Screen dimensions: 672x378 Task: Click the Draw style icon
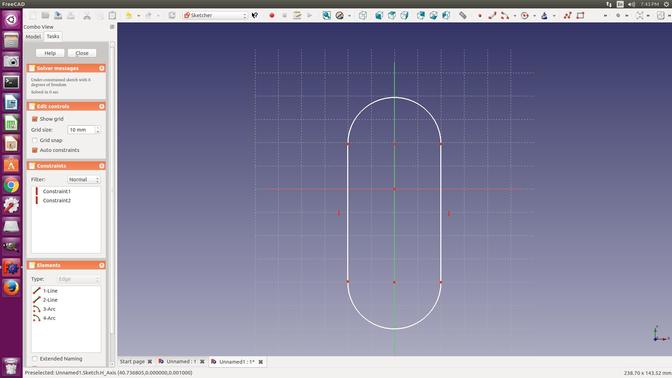(x=339, y=15)
